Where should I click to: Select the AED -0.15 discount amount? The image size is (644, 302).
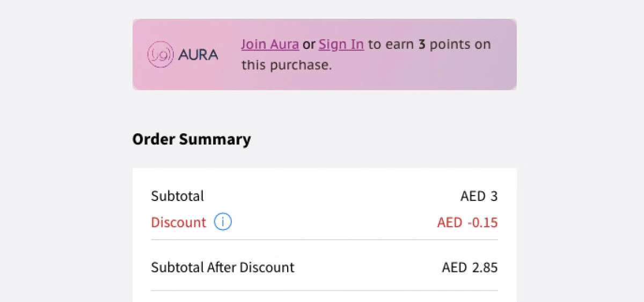(x=467, y=222)
